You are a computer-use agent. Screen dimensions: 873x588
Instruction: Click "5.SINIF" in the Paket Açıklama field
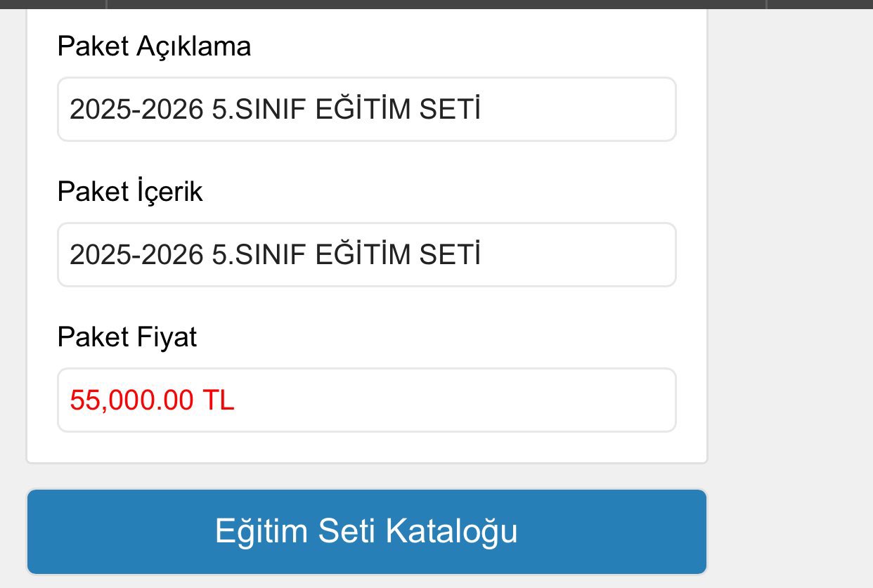point(259,110)
